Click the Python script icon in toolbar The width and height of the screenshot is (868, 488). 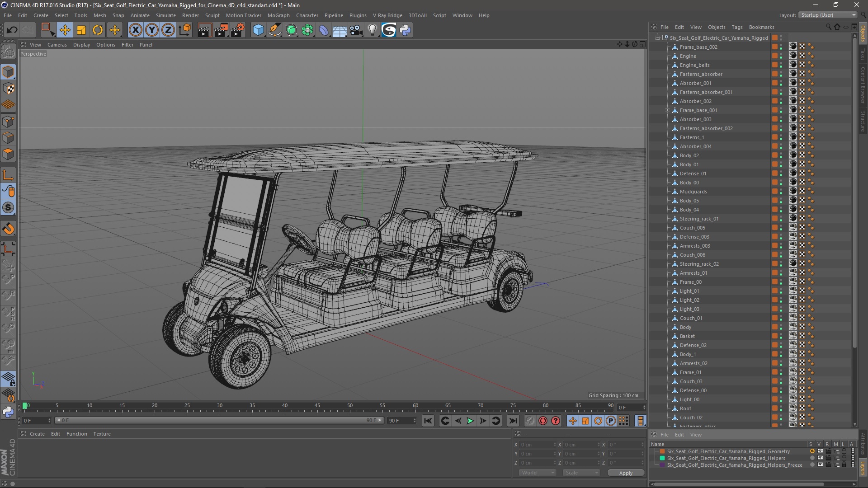pyautogui.click(x=405, y=30)
